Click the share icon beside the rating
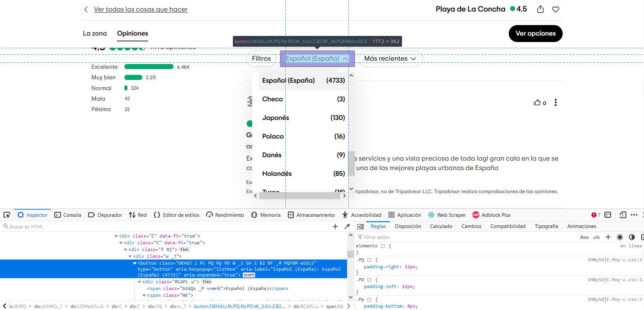 540,9
